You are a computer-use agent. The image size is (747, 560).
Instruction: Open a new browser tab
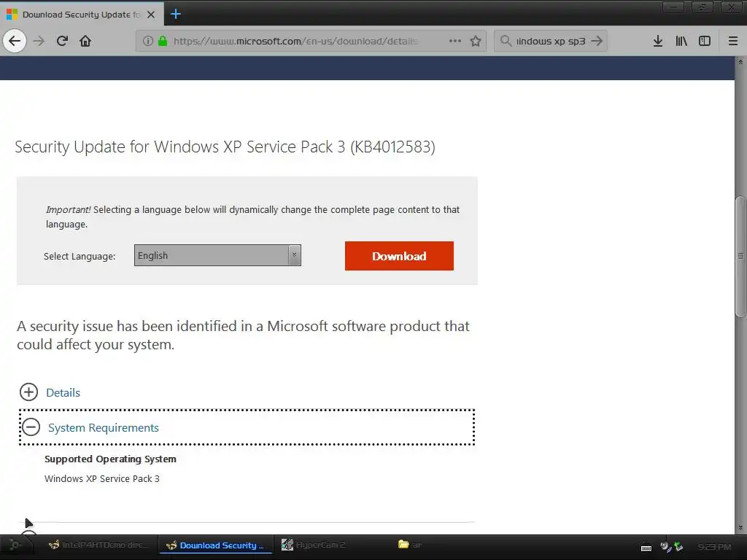175,15
